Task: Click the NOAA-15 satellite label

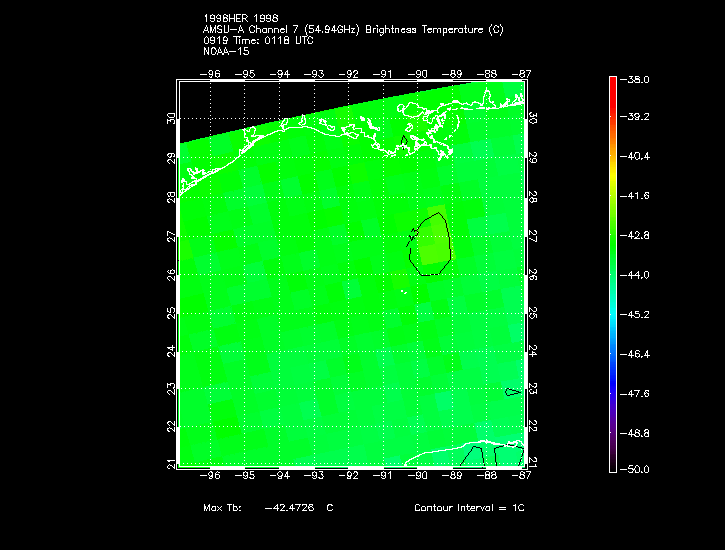Action: coord(225,52)
